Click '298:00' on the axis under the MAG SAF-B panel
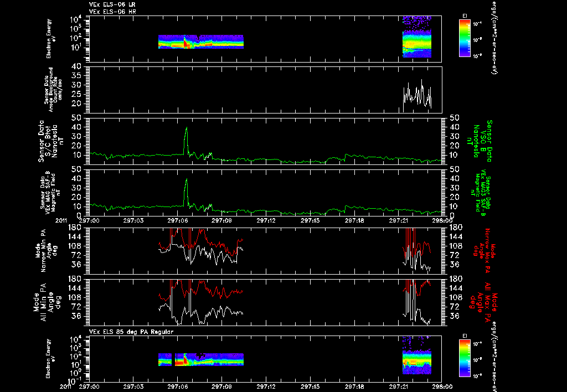This screenshot has height=392, width=567. tap(441, 220)
